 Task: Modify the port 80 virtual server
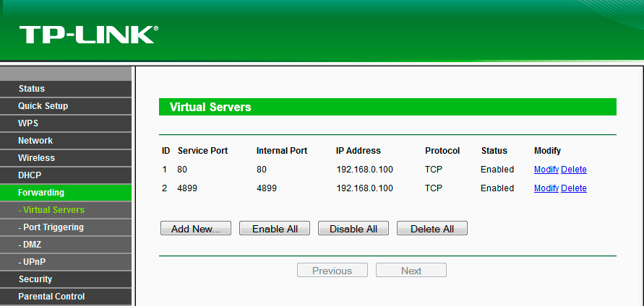tap(546, 170)
